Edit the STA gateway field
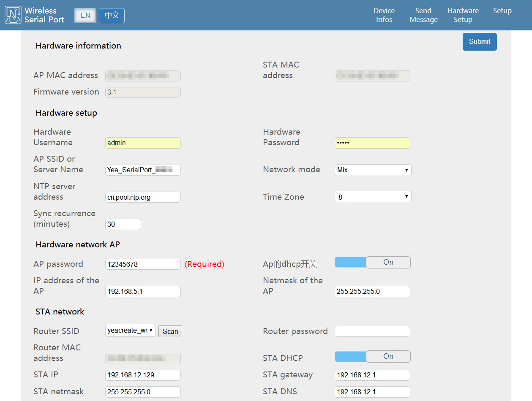The image size is (532, 401). pyautogui.click(x=372, y=375)
